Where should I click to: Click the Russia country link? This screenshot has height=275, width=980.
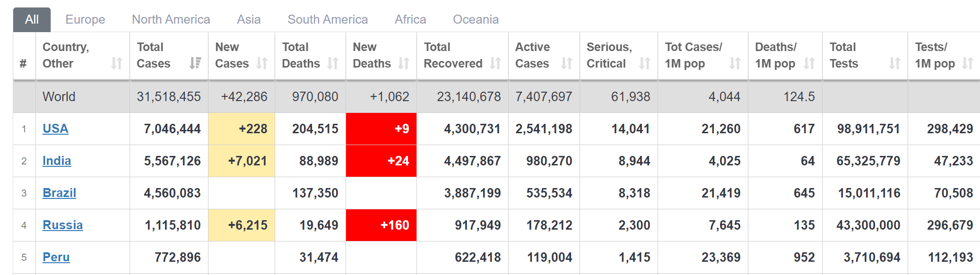pos(62,225)
